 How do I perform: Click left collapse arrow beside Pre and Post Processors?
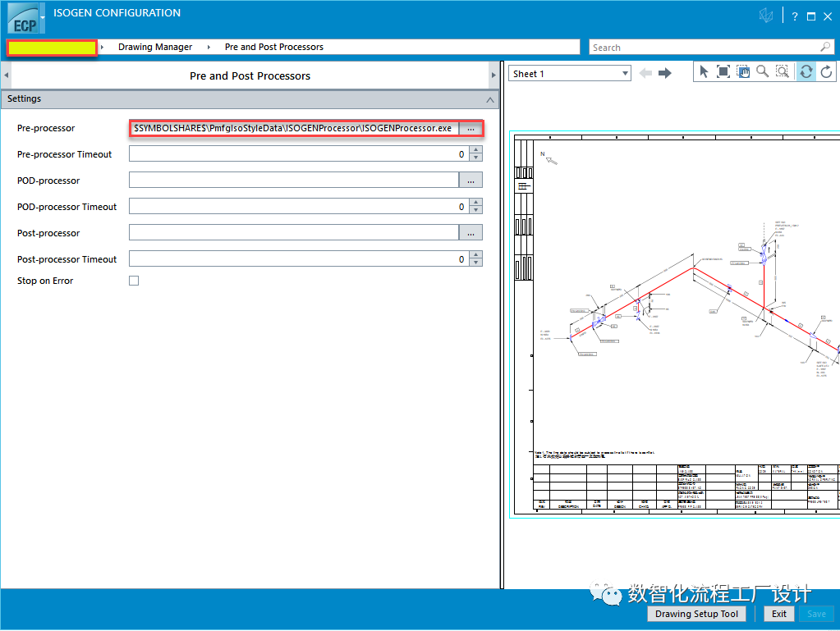point(6,75)
